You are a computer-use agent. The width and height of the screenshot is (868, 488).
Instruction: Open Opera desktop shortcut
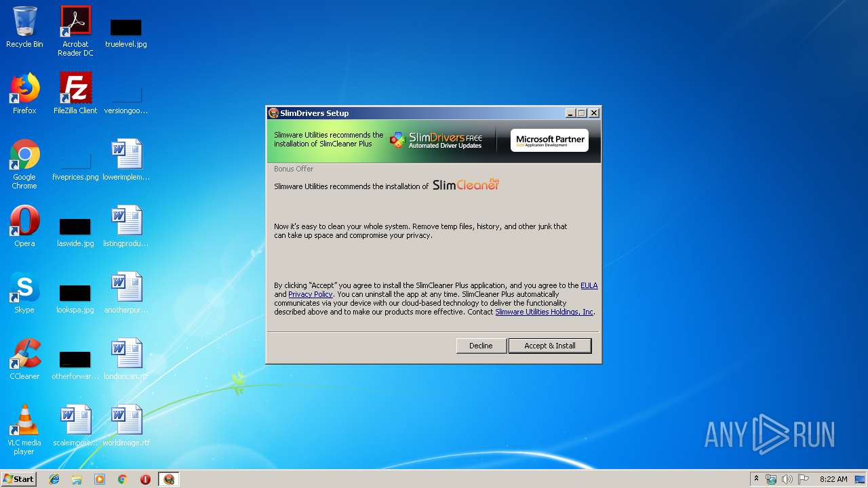[24, 226]
